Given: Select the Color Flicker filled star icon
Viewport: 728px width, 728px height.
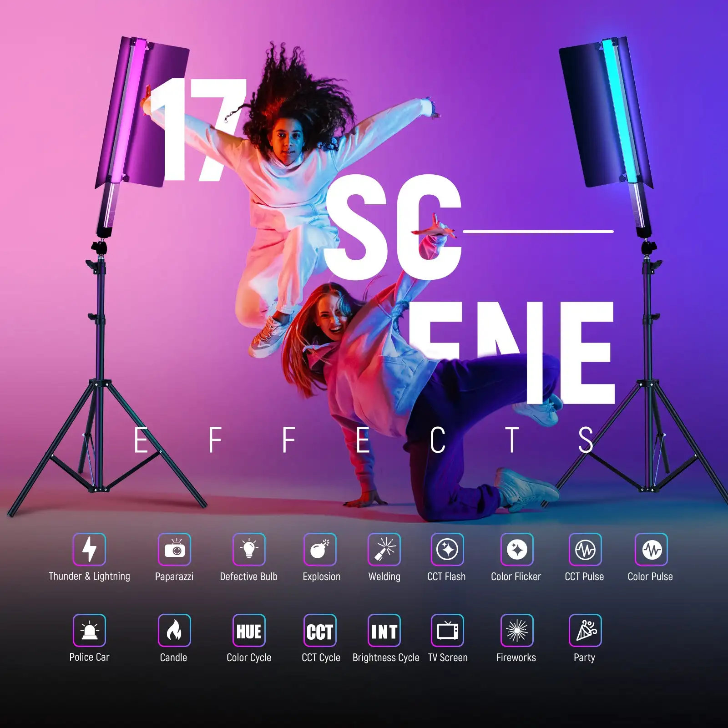Looking at the screenshot, I should click(x=517, y=549).
